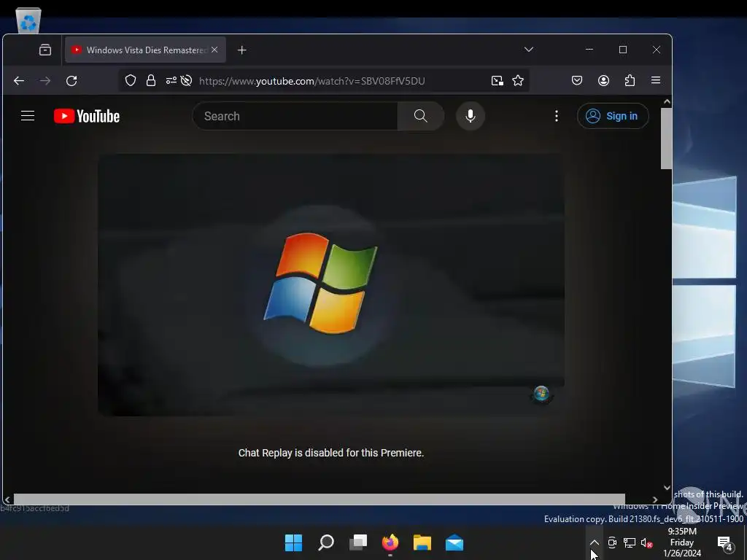
Task: Sign in to YouTube
Action: pyautogui.click(x=613, y=116)
